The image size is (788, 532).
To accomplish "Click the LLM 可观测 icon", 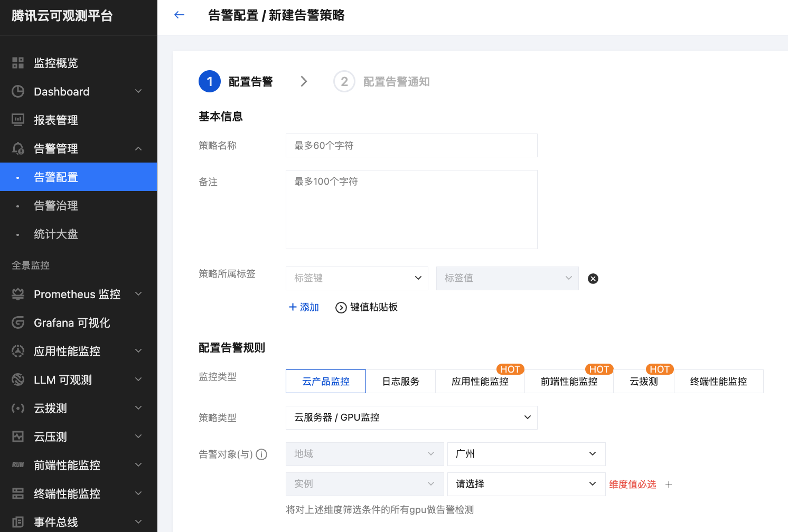I will pyautogui.click(x=18, y=380).
